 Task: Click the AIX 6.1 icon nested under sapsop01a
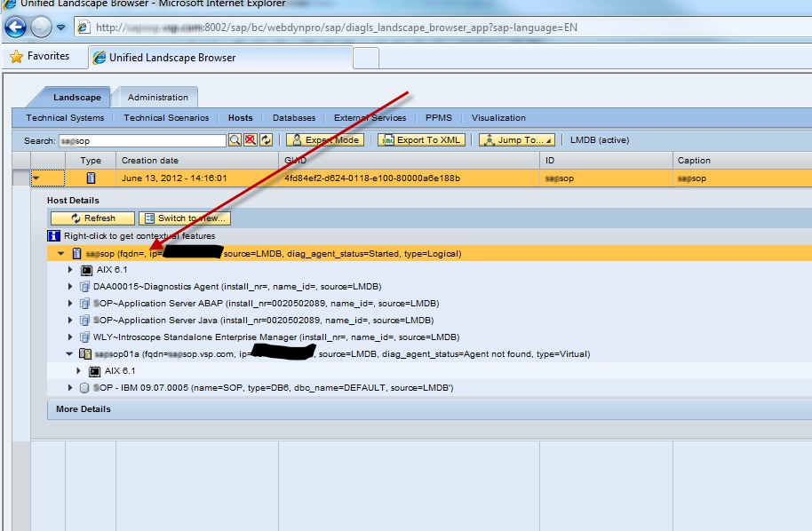pos(94,371)
